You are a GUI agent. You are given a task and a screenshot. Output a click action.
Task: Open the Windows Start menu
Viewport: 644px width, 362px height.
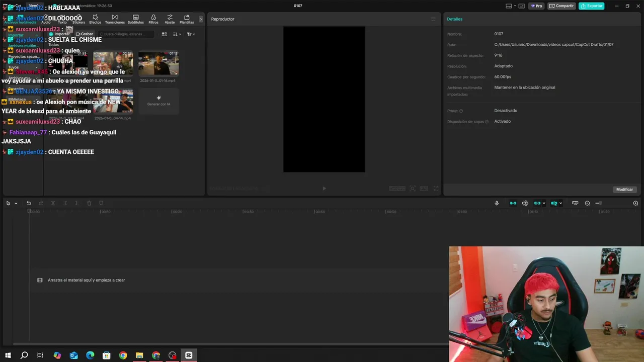click(x=8, y=355)
